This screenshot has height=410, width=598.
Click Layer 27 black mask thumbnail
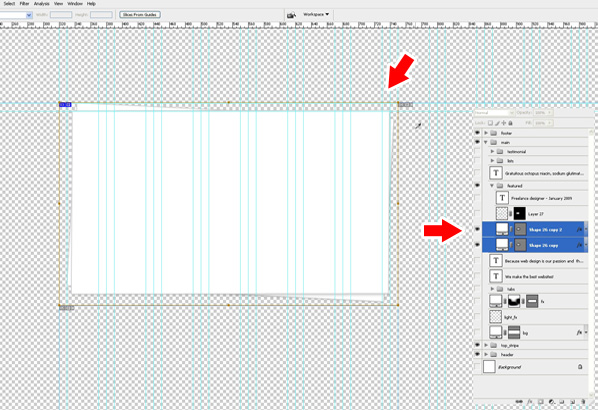519,214
